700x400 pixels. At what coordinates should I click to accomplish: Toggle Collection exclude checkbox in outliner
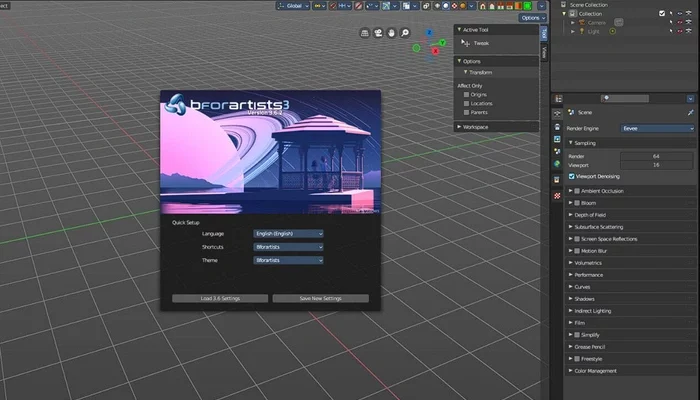click(662, 13)
